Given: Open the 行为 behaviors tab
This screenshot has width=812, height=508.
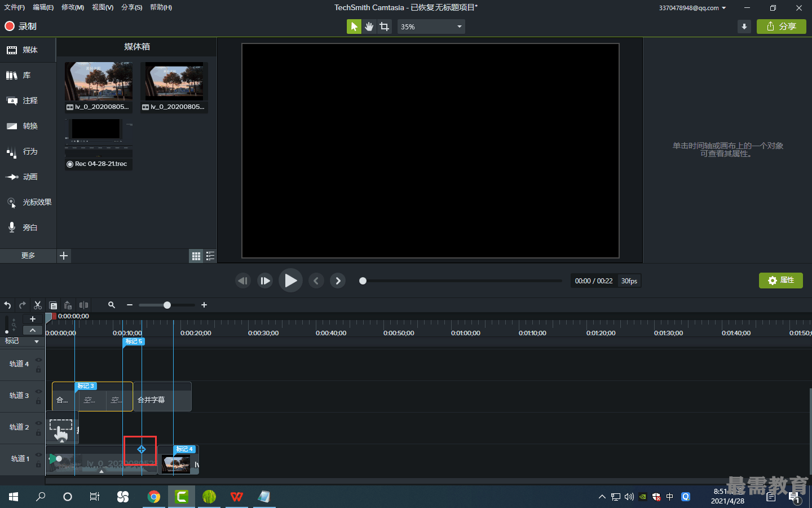Looking at the screenshot, I should click(28, 151).
